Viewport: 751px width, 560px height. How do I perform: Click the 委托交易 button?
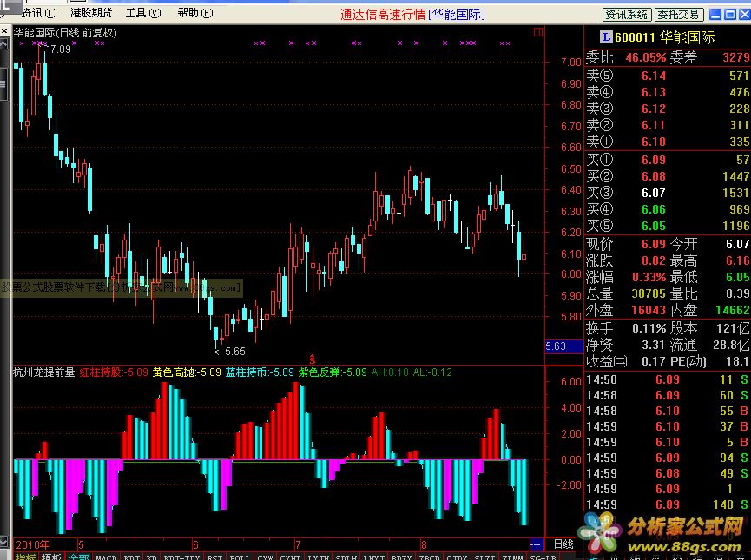pos(679,15)
